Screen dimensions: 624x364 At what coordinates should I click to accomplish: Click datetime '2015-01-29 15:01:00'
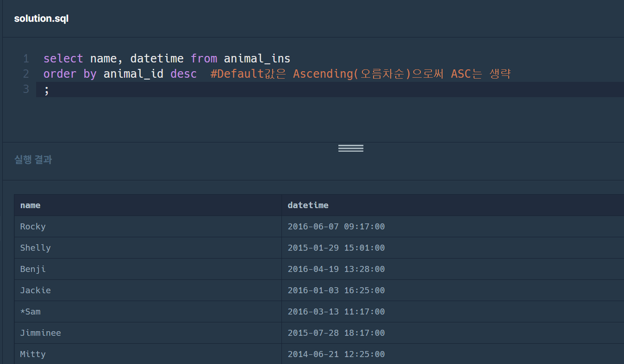336,248
